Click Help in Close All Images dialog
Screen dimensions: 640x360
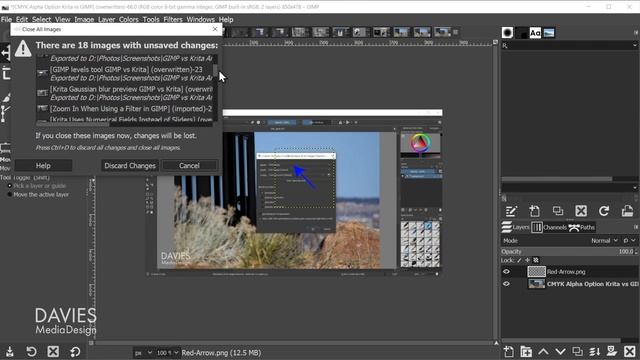43,165
